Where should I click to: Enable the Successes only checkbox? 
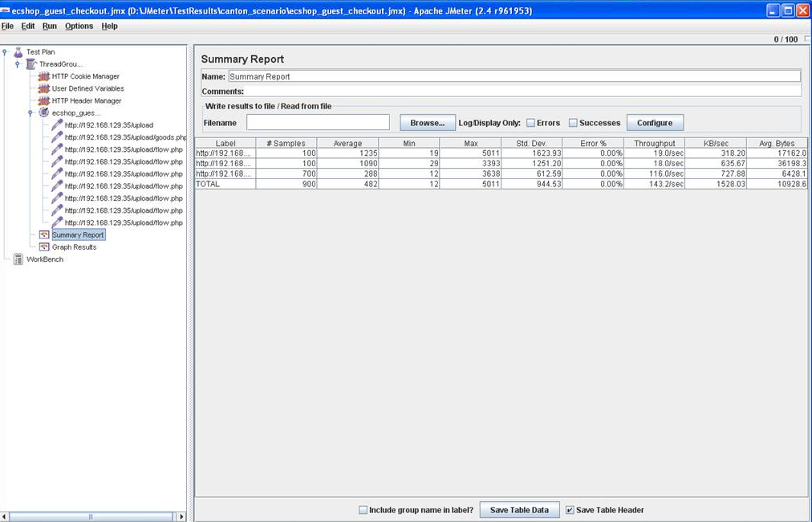[x=573, y=123]
